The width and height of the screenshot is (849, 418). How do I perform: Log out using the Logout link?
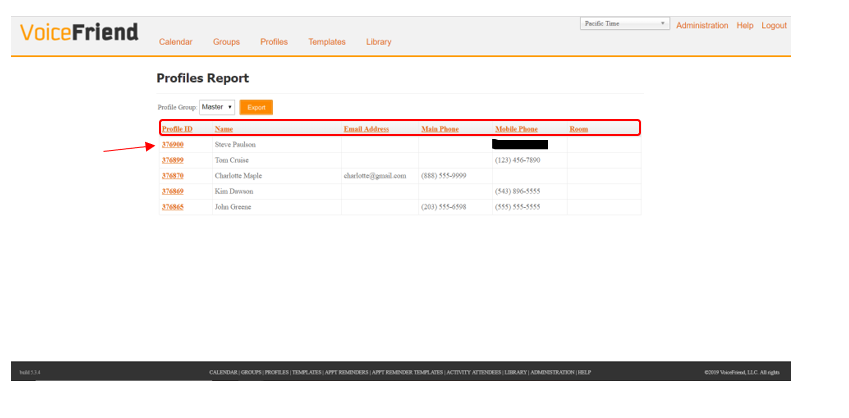click(x=774, y=25)
